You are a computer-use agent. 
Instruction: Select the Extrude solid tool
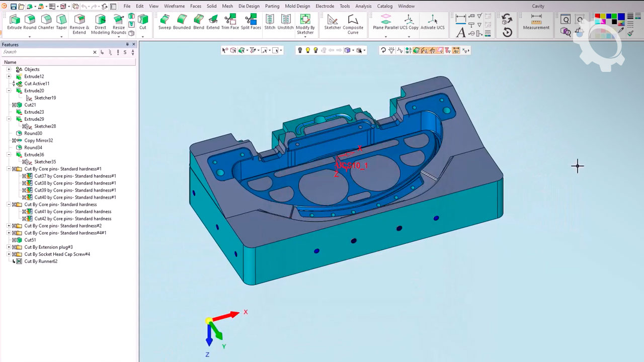[x=15, y=22]
